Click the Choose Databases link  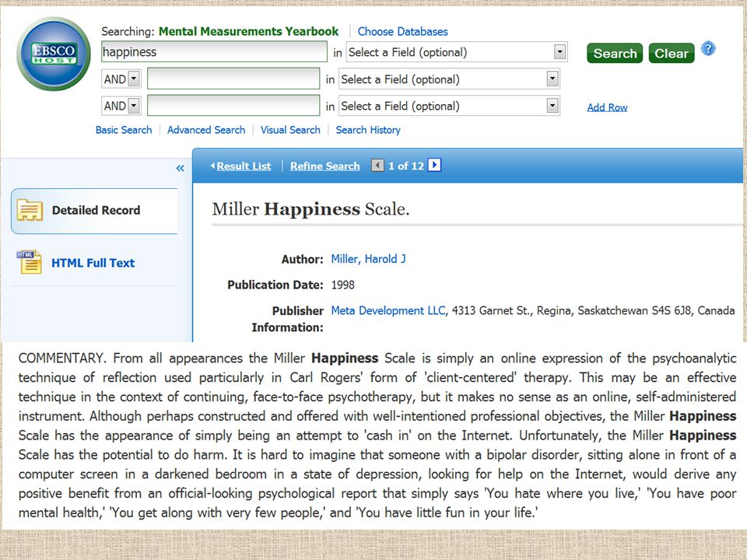(x=402, y=31)
